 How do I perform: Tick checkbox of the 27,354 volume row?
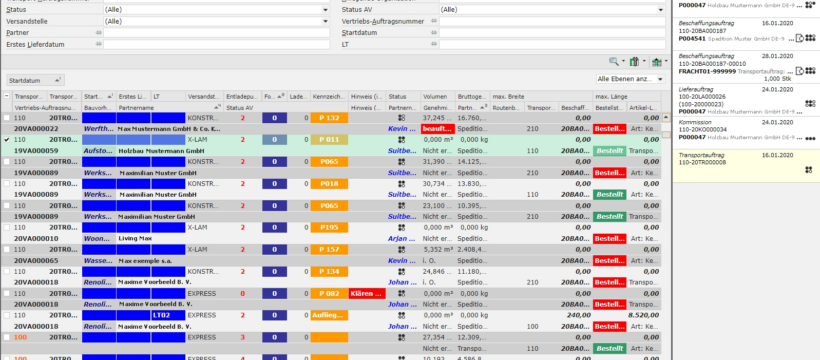pos(6,338)
